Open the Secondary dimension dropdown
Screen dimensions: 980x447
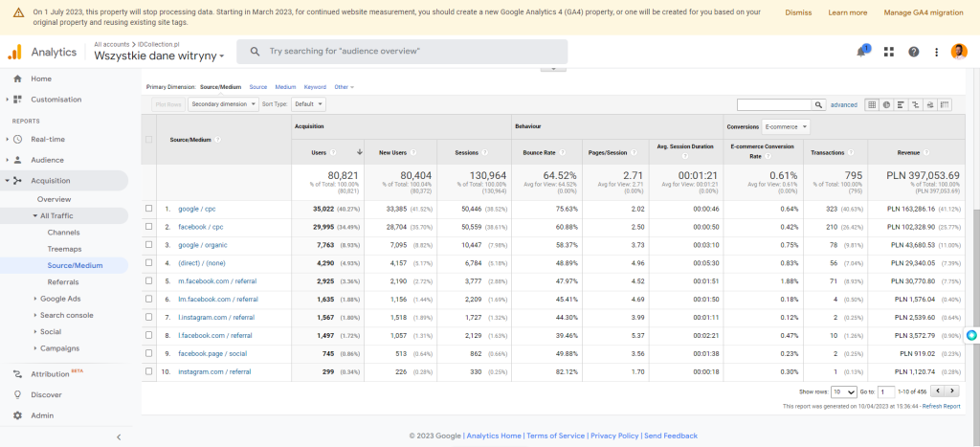tap(223, 104)
